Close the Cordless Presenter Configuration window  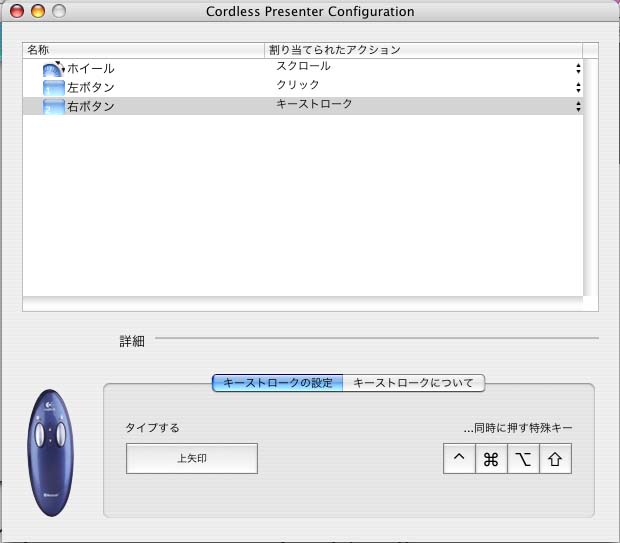pos(17,11)
